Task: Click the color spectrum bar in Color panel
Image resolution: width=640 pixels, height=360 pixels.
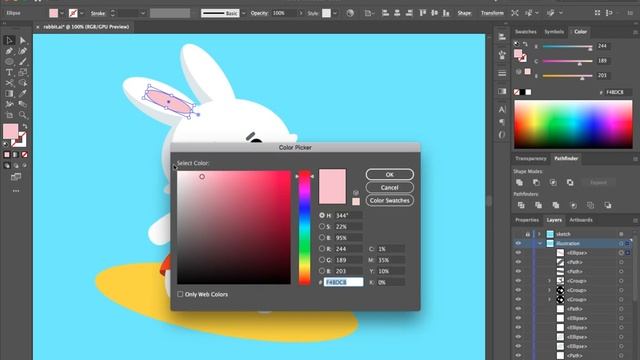Action: click(573, 124)
